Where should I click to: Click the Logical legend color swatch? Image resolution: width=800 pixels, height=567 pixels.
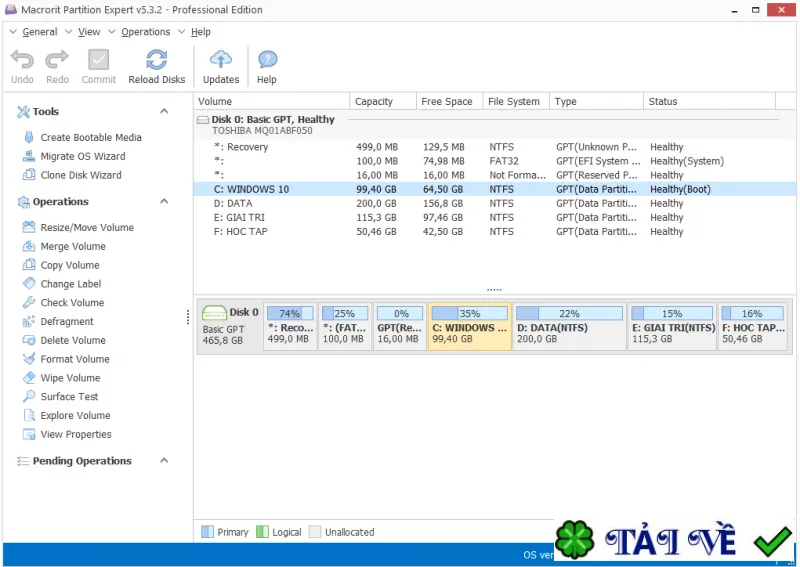coord(262,532)
